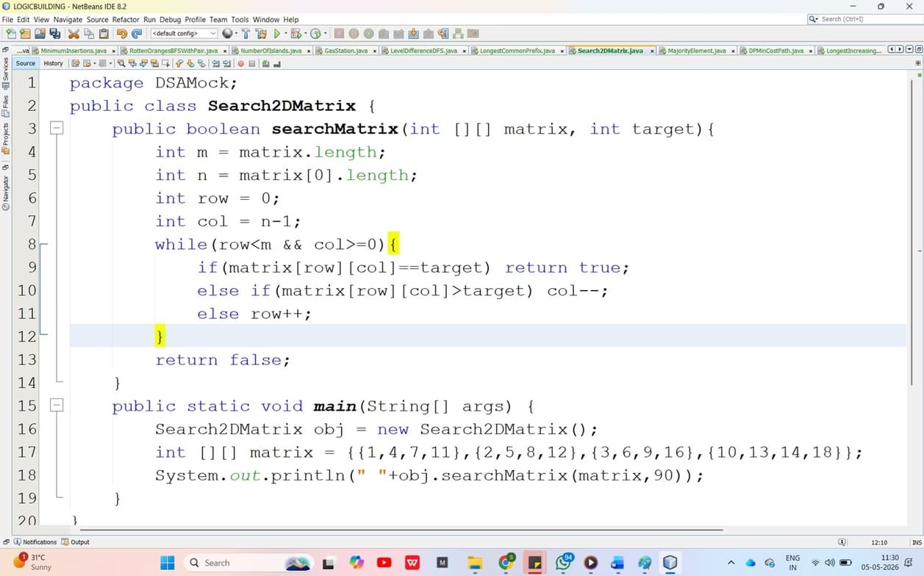Click the New Project toolbar icon
Image resolution: width=924 pixels, height=576 pixels.
point(25,34)
